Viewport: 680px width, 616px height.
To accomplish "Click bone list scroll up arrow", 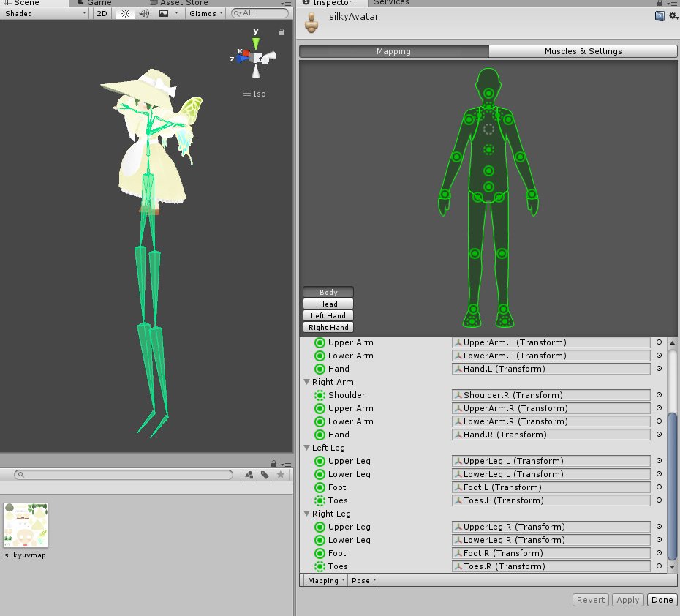I will coord(672,342).
